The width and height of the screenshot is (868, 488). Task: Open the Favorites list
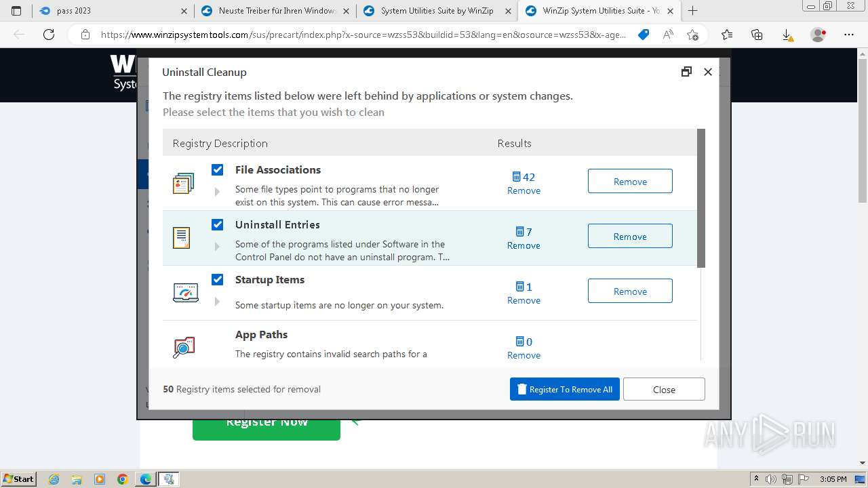[727, 35]
